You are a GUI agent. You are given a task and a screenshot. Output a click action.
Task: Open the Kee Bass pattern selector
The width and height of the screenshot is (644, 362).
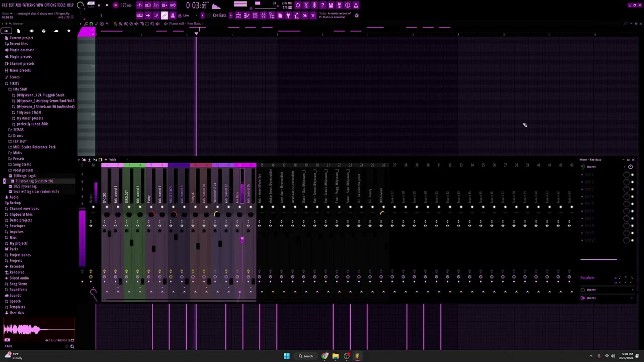[x=220, y=16]
